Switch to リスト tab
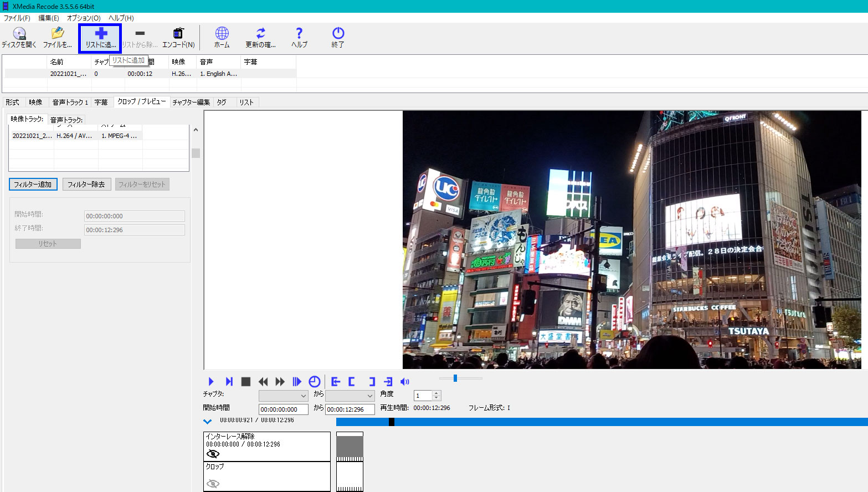 click(246, 102)
